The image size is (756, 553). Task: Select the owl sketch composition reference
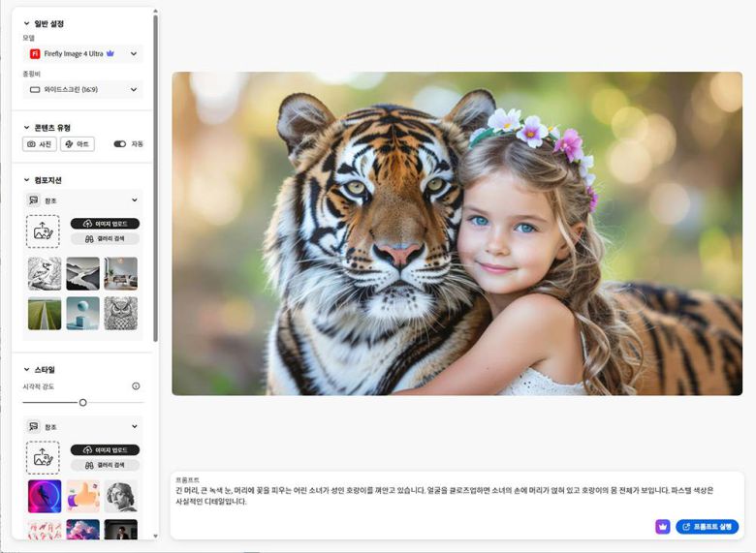pos(121,313)
